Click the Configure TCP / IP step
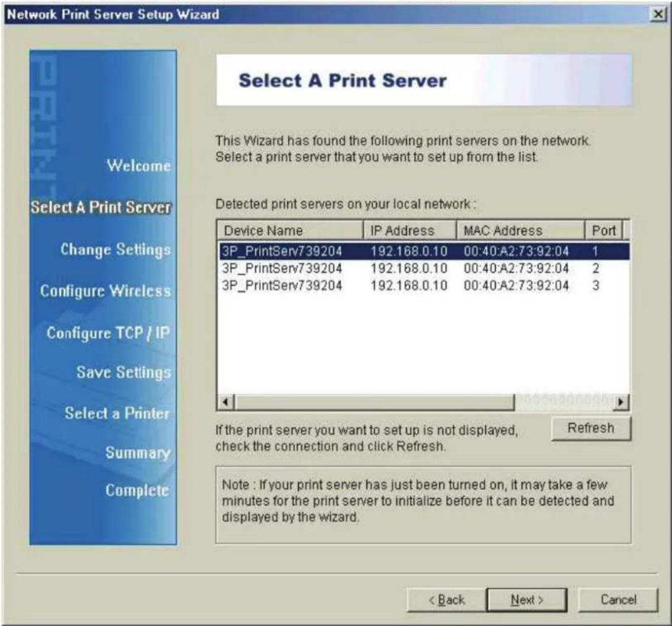Screen dimensions: 672x626 (x=108, y=333)
